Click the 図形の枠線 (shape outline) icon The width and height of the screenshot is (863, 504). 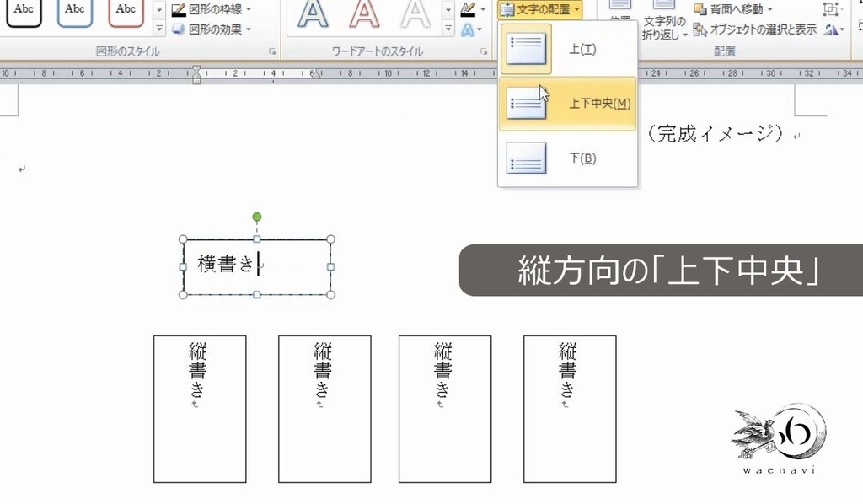[179, 10]
